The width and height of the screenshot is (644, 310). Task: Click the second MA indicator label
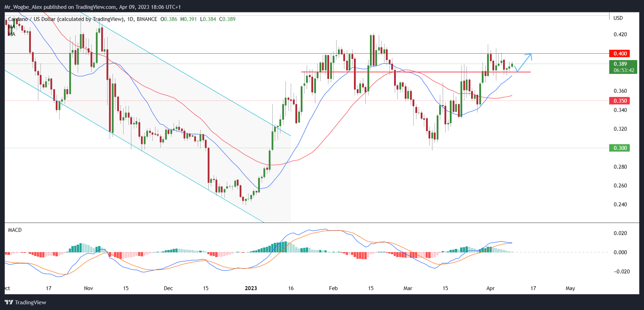[x=12, y=34]
